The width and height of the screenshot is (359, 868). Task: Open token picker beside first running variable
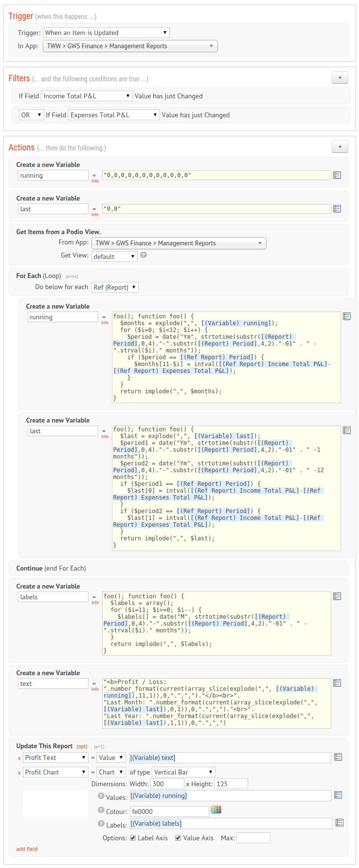(x=337, y=175)
